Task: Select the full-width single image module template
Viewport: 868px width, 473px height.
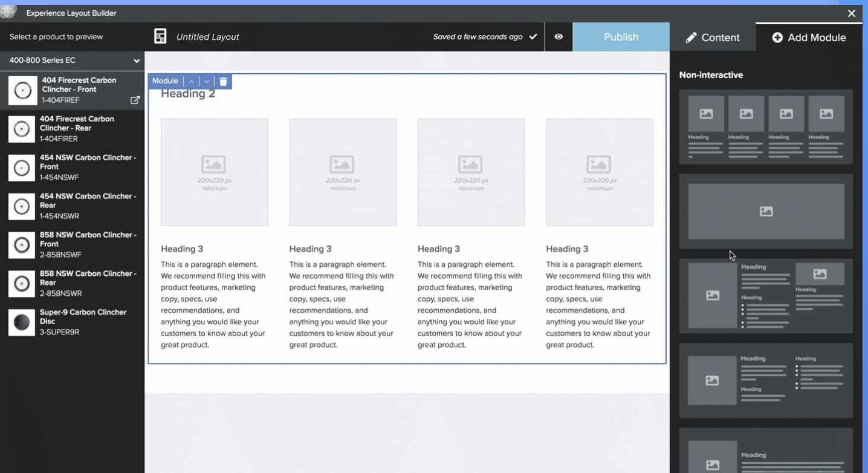Action: pyautogui.click(x=766, y=211)
